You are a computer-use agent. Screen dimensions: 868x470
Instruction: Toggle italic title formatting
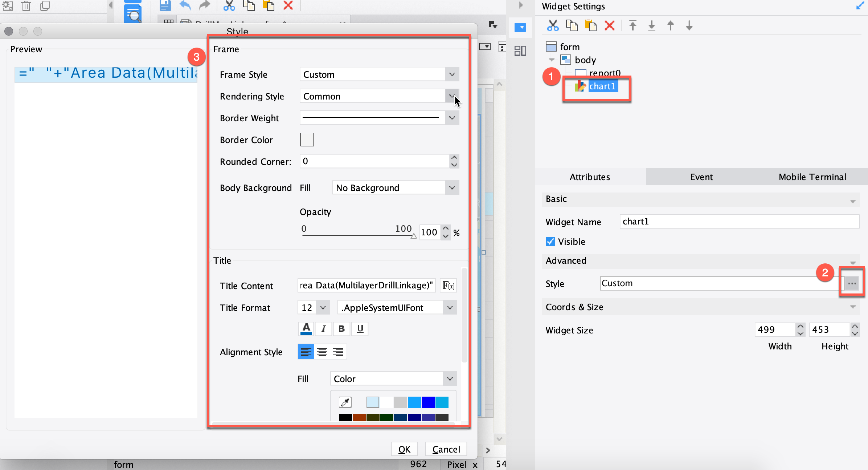tap(323, 329)
